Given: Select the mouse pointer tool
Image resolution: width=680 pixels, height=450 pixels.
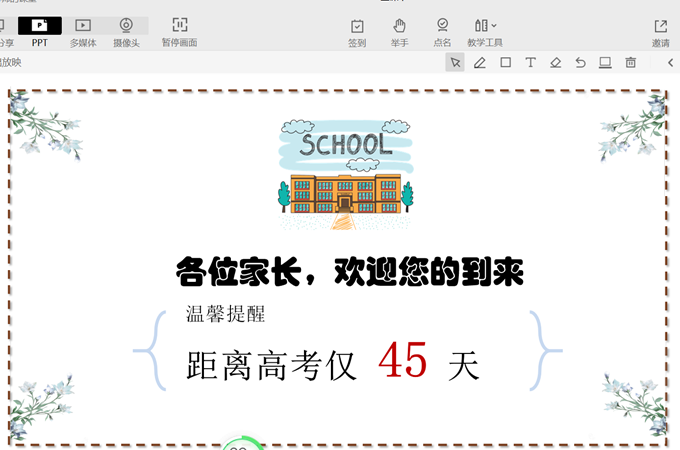Looking at the screenshot, I should pyautogui.click(x=456, y=63).
